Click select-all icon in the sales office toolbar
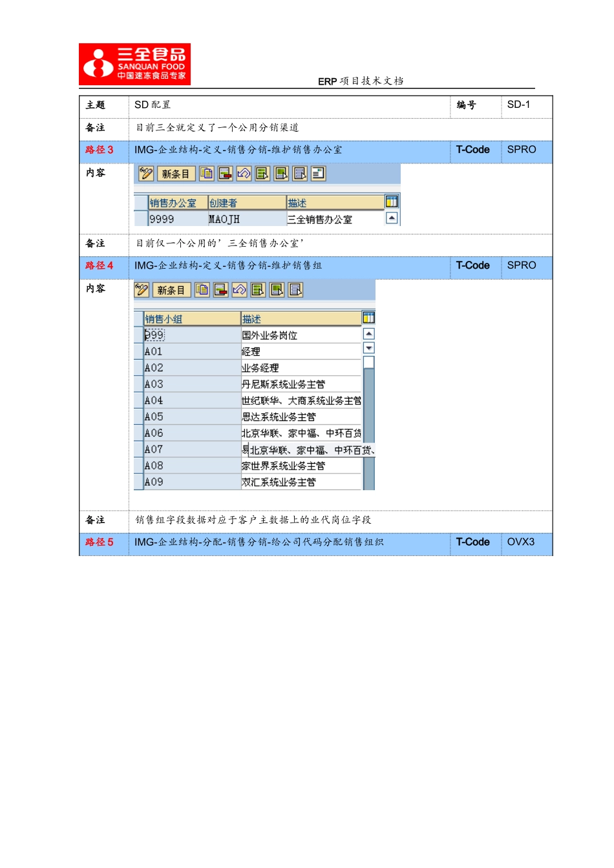This screenshot has height=868, width=614. pyautogui.click(x=262, y=173)
